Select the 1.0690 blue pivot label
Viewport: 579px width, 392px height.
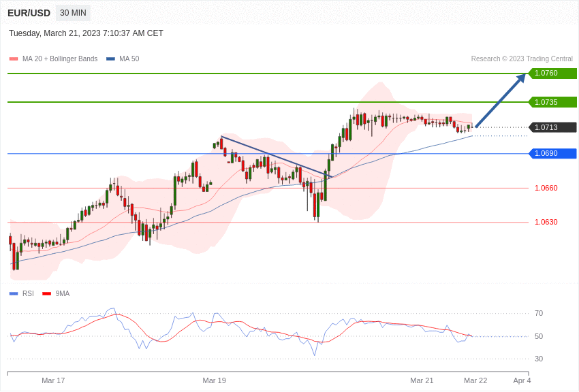[x=552, y=153]
